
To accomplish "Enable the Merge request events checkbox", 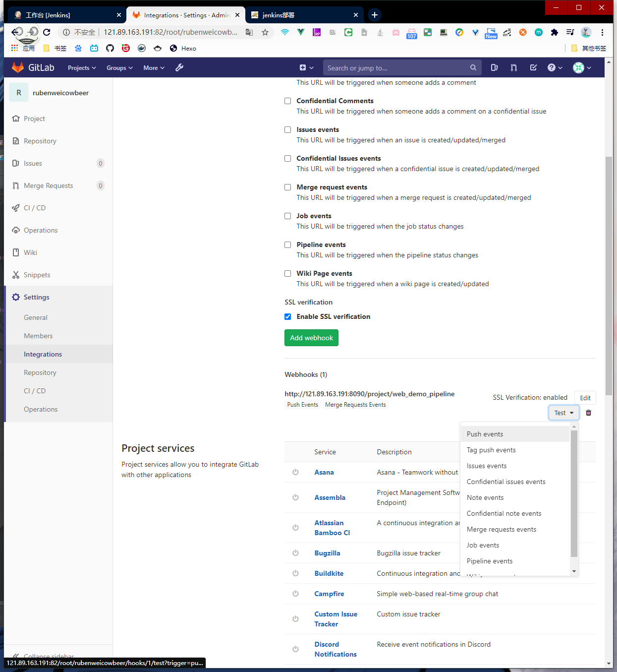I will click(287, 187).
